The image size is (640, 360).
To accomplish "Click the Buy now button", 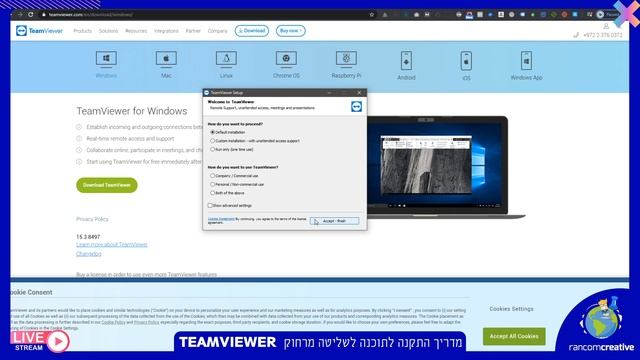I will tap(290, 31).
